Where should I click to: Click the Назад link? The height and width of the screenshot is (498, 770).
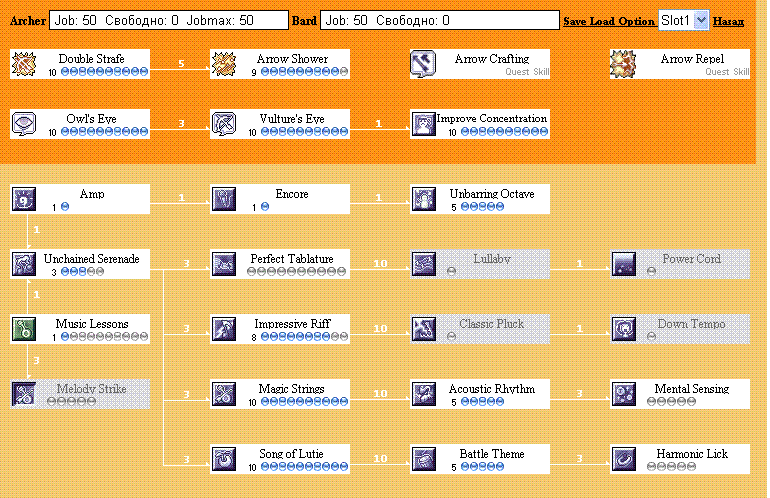(728, 21)
